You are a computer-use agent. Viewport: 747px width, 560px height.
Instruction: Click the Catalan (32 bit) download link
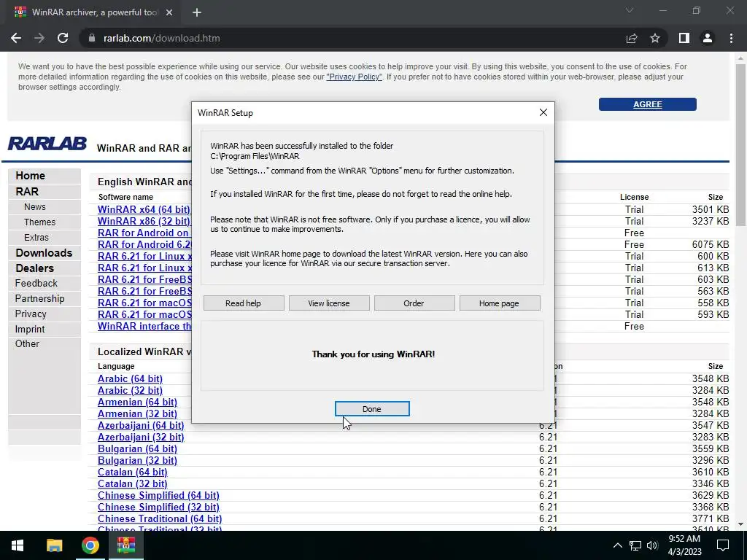tap(133, 483)
